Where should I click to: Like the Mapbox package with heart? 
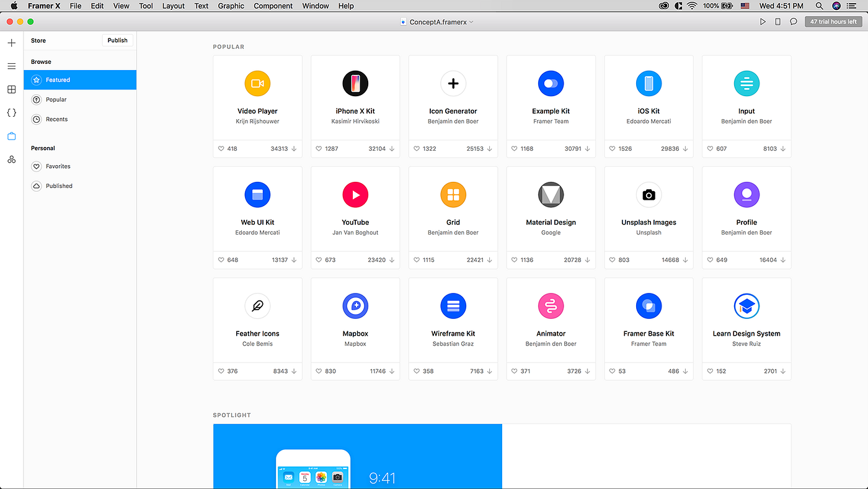click(x=319, y=371)
